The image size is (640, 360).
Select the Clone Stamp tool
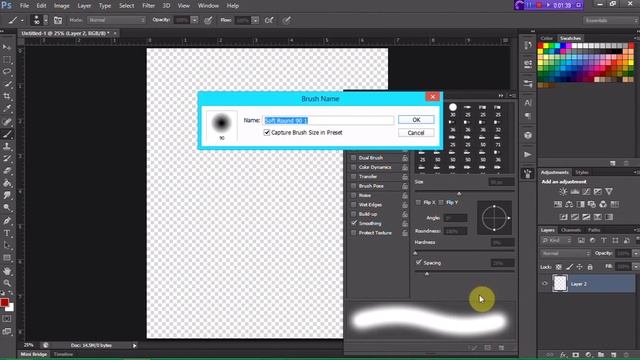(7, 146)
